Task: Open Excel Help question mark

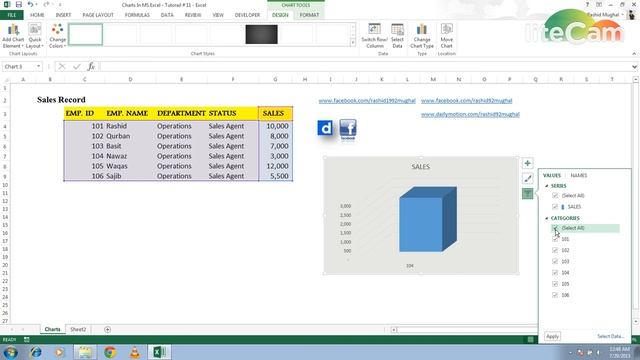Action: coord(587,4)
